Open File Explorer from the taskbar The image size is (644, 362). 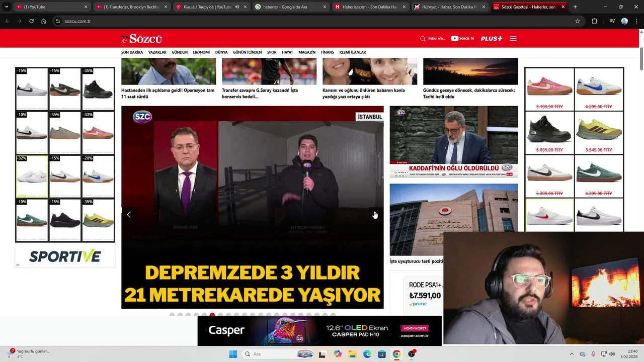coord(352,354)
